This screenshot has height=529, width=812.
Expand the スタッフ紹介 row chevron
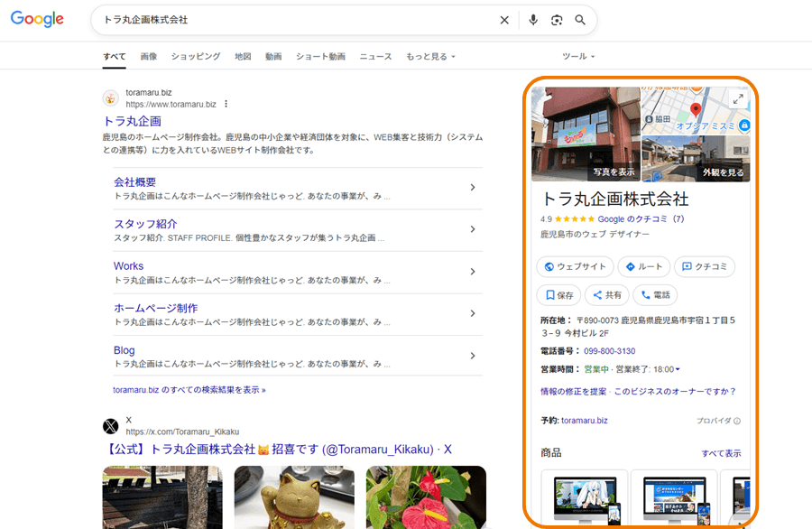coord(472,229)
